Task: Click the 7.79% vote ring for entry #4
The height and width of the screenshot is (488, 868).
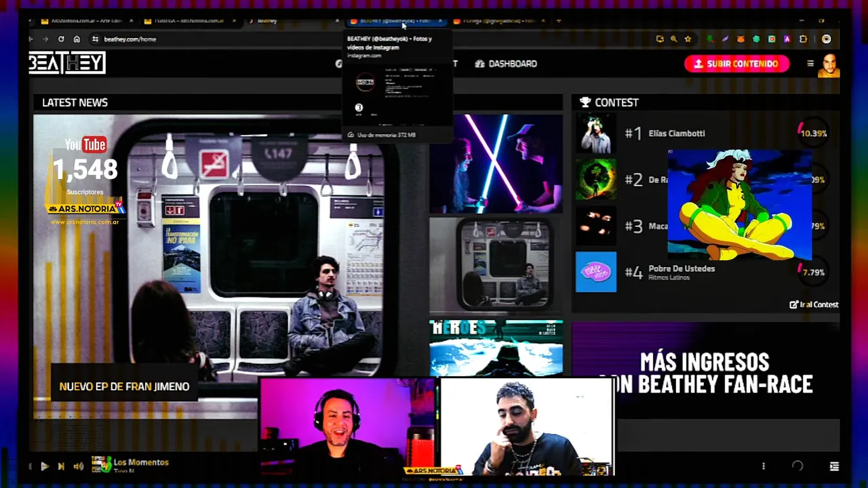Action: (812, 272)
